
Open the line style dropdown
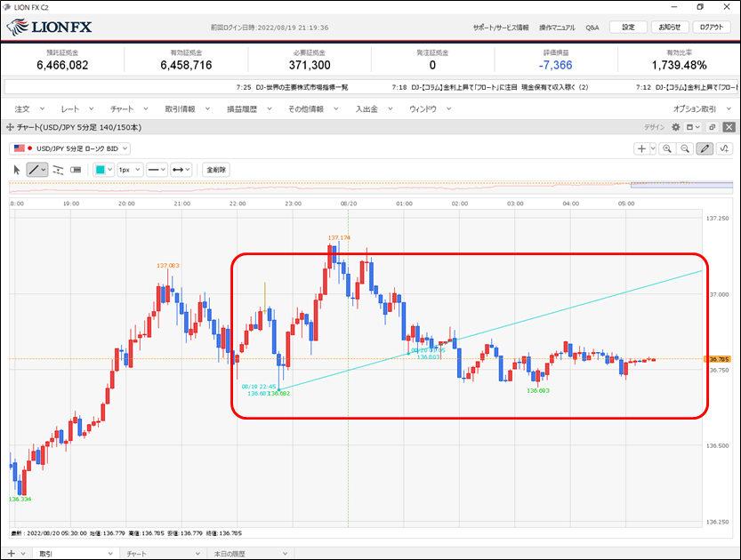[157, 170]
